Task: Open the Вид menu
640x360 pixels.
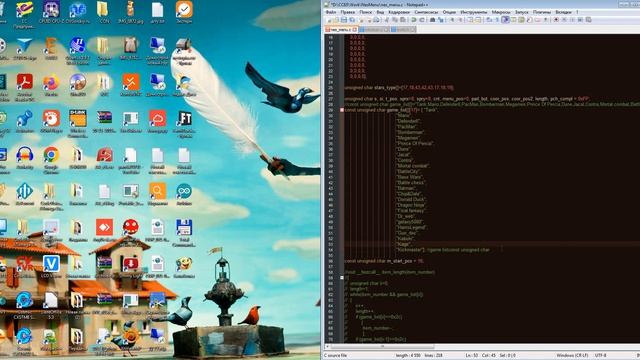Action: coord(380,12)
